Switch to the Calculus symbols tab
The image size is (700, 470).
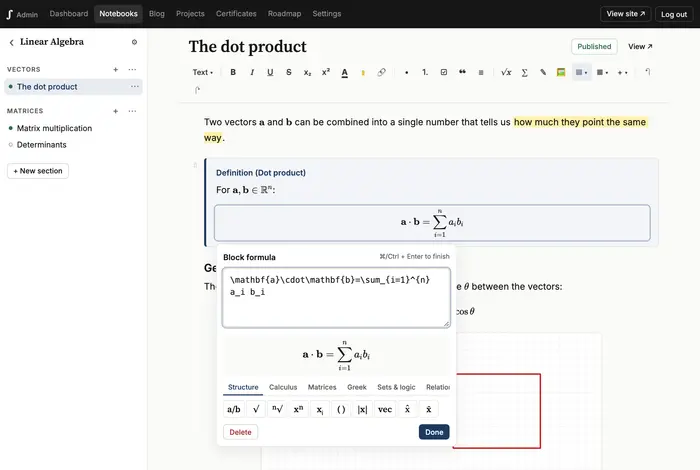point(283,387)
